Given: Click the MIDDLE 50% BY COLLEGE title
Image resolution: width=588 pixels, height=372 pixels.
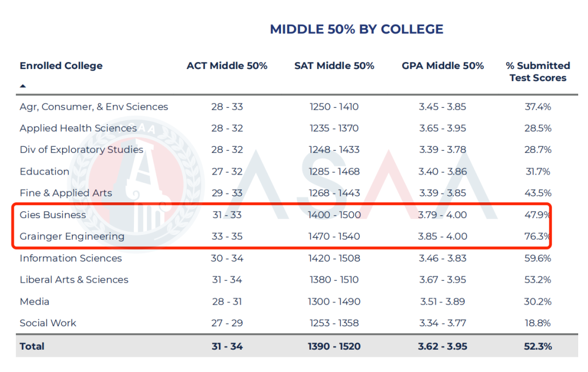Looking at the screenshot, I should pos(357,29).
